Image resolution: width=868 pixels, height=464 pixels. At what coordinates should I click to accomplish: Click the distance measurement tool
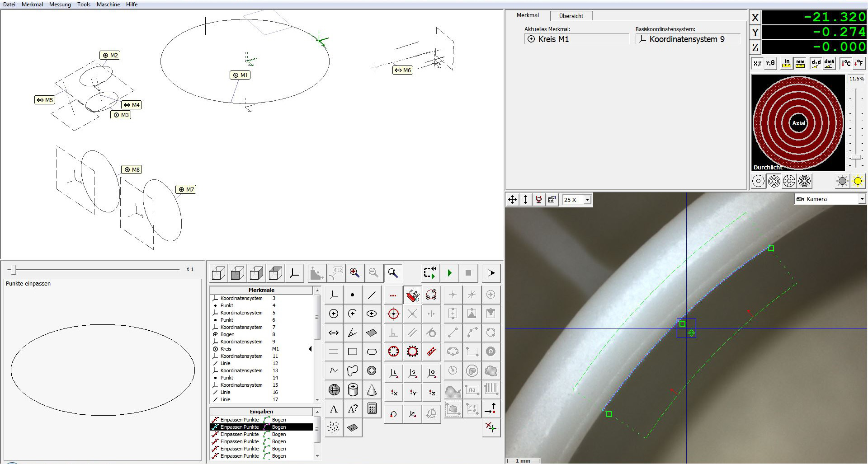point(334,333)
